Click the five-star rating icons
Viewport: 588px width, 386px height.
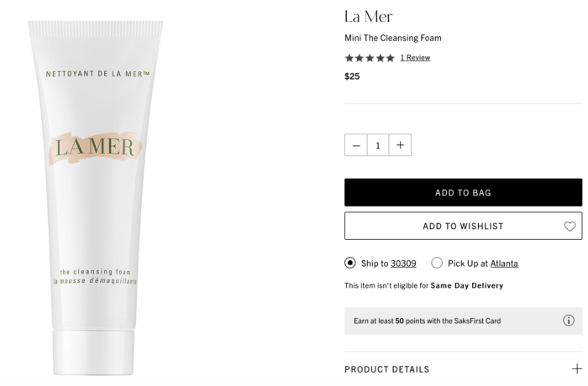[370, 58]
